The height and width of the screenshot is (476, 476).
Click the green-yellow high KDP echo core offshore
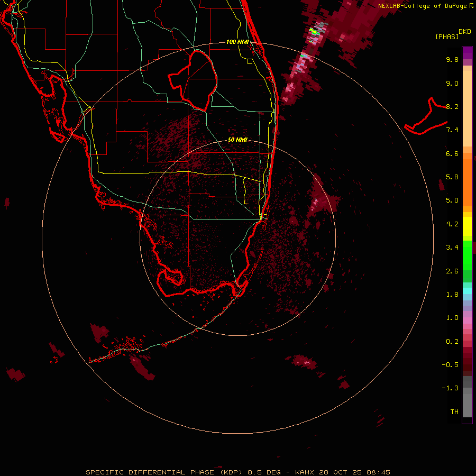click(x=315, y=31)
